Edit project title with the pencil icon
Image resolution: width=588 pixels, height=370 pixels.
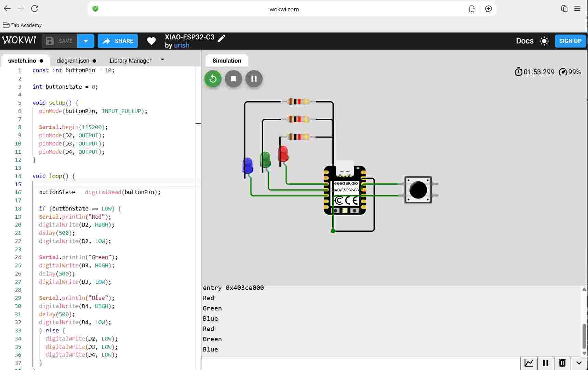222,38
